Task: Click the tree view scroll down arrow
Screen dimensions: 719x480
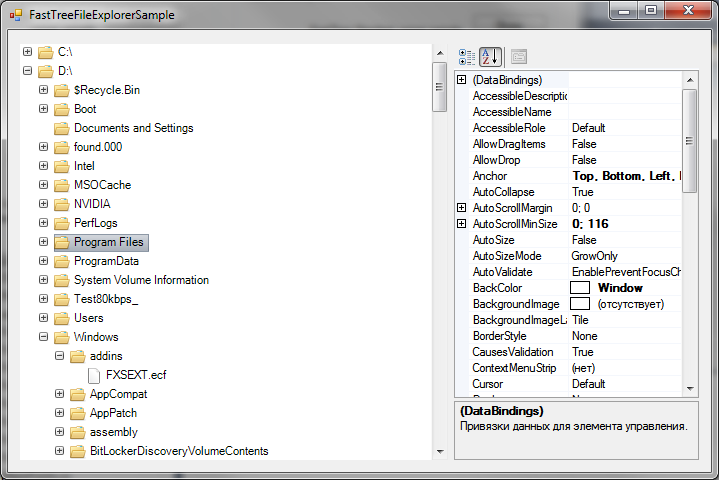Action: (440, 452)
